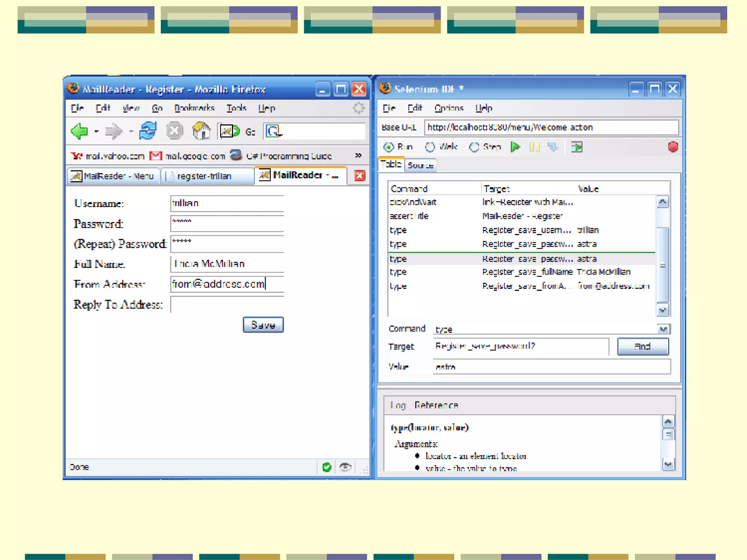This screenshot has height=560, width=747.
Task: Click the TestRunner play icon in Selenium toolbar
Action: [x=577, y=147]
